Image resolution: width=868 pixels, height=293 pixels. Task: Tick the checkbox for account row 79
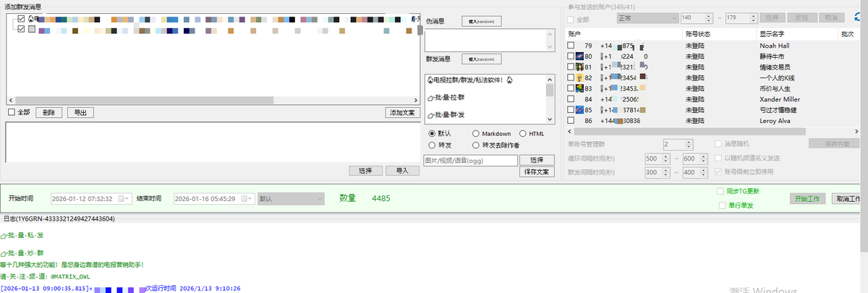(571, 46)
